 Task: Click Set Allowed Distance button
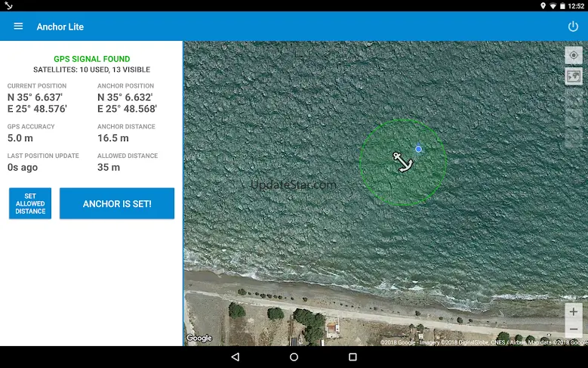coord(30,203)
